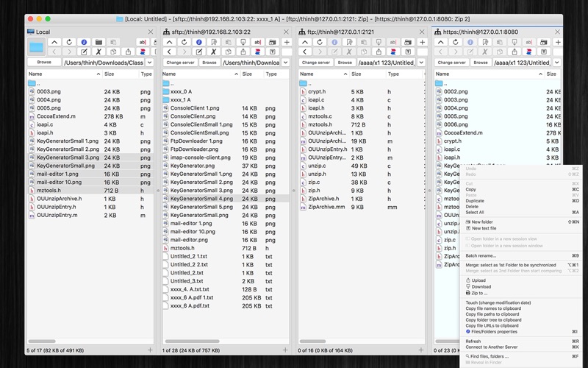Go up a folder in https pane

pos(440,42)
